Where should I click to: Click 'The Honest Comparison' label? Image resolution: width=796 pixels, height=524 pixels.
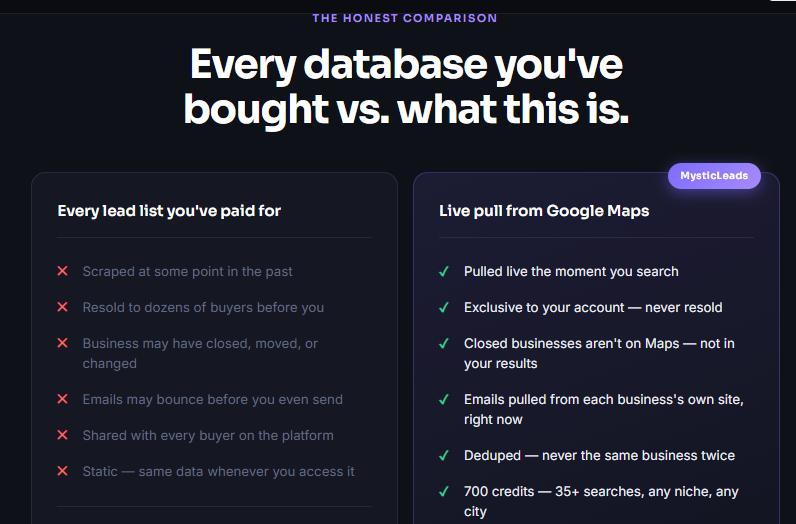tap(405, 18)
